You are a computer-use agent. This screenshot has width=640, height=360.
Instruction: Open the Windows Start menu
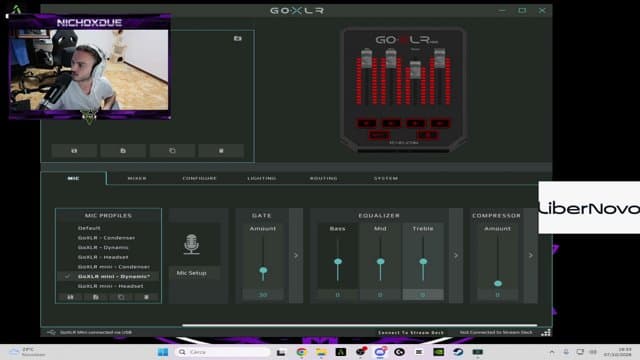click(x=163, y=352)
